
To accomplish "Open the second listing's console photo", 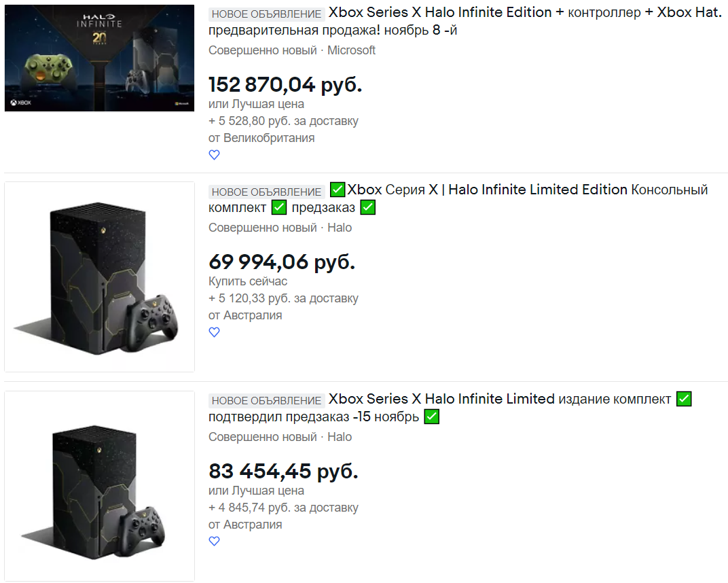I will coord(99,277).
